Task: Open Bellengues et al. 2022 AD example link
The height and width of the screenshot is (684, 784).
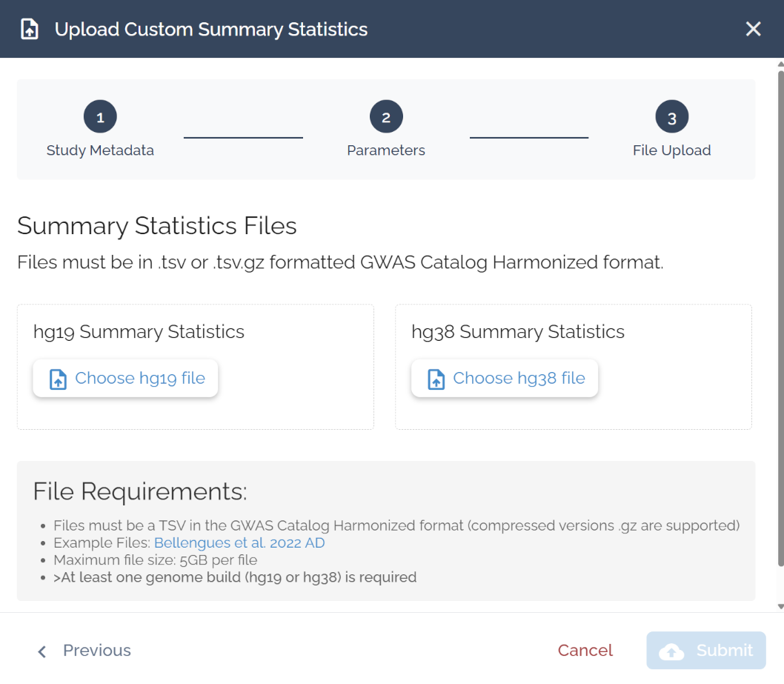Action: (239, 542)
